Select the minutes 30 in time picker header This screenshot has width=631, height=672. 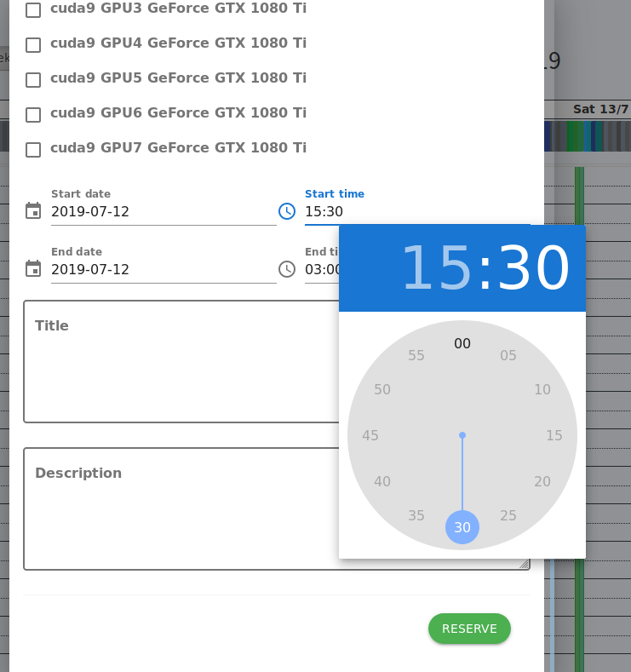pos(534,267)
